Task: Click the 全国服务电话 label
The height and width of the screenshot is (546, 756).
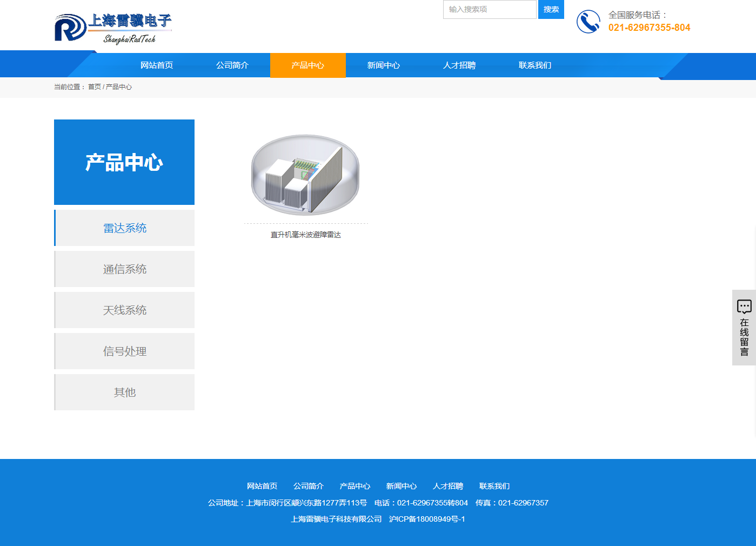Action: [x=638, y=15]
